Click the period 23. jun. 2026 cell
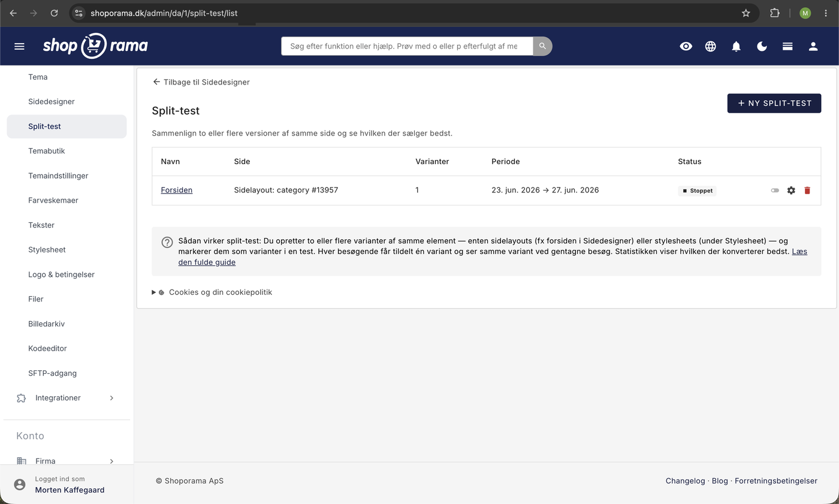 point(545,190)
